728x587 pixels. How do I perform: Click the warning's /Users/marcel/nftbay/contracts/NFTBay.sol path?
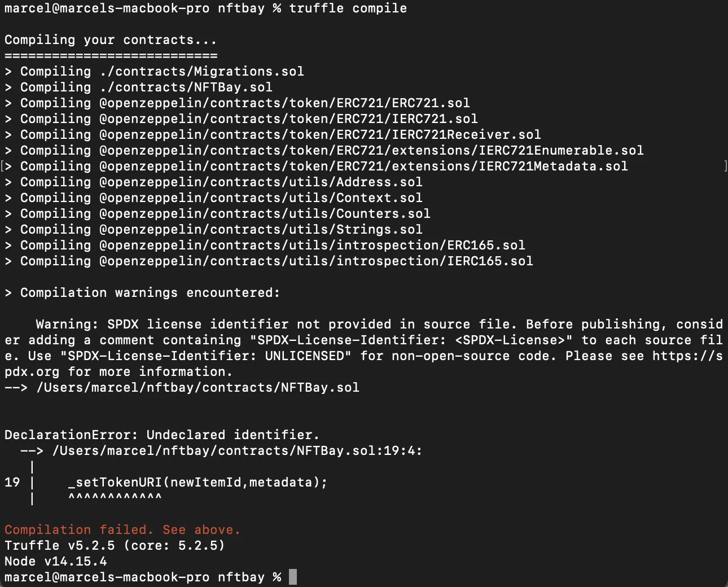click(x=198, y=387)
